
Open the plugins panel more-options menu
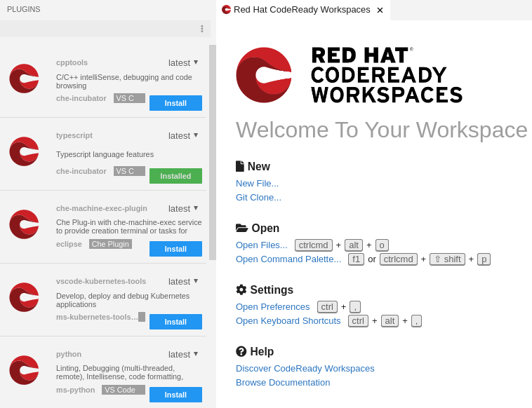click(202, 29)
